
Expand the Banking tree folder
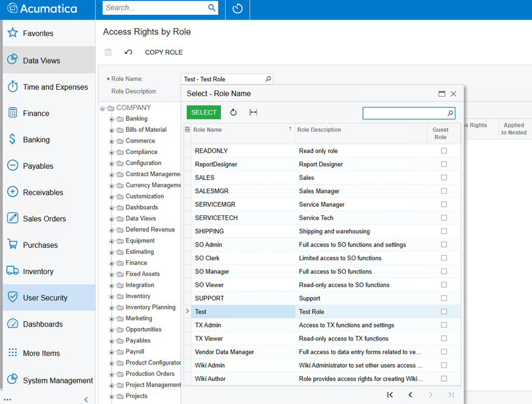[111, 120]
